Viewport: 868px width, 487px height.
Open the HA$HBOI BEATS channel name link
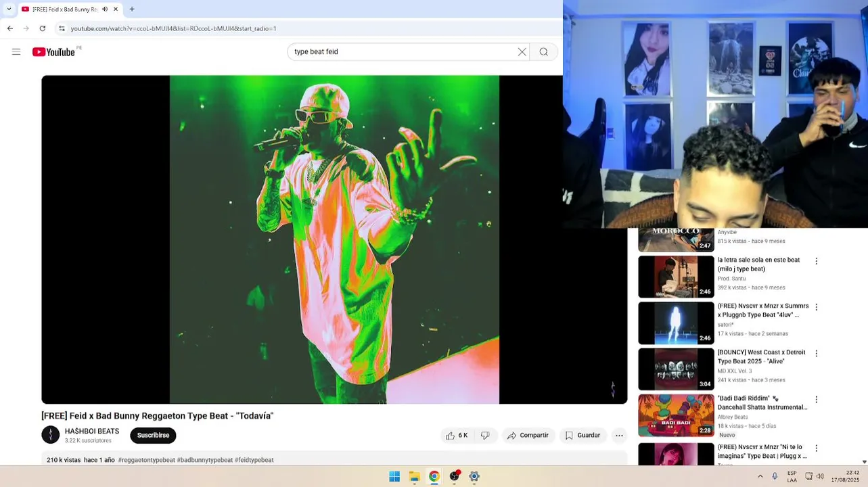pyautogui.click(x=92, y=431)
